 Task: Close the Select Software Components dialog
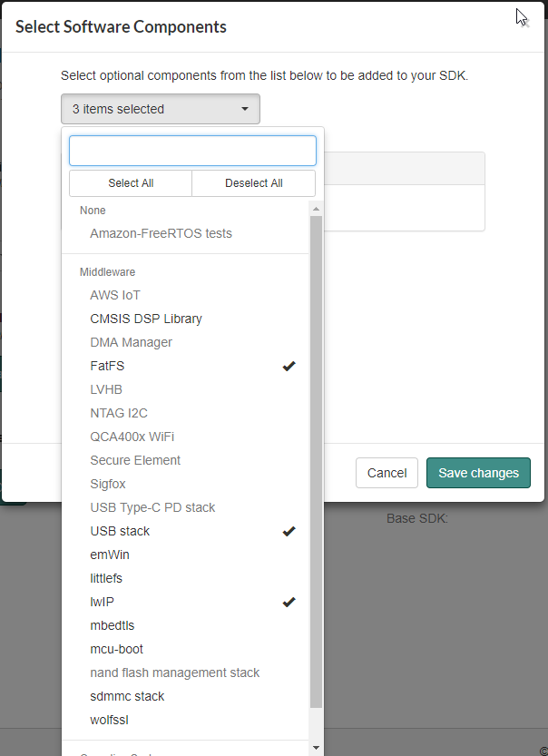tap(525, 22)
